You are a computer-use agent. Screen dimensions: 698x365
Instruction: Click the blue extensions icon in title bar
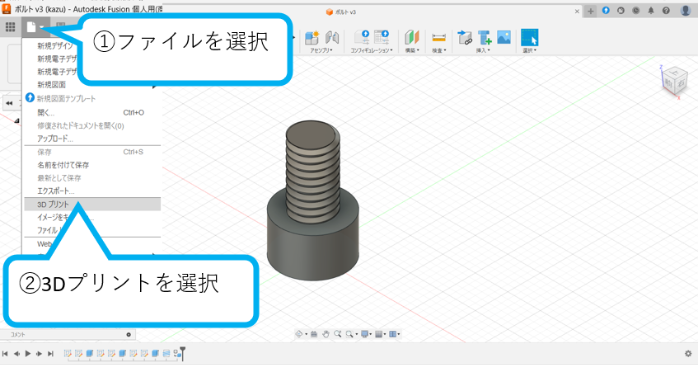click(x=605, y=11)
